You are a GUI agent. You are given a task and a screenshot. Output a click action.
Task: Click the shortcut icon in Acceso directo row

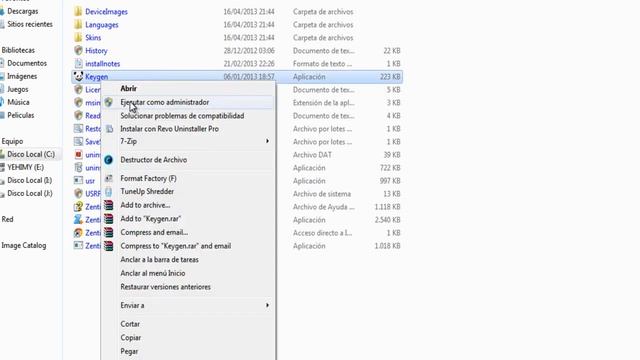78,233
